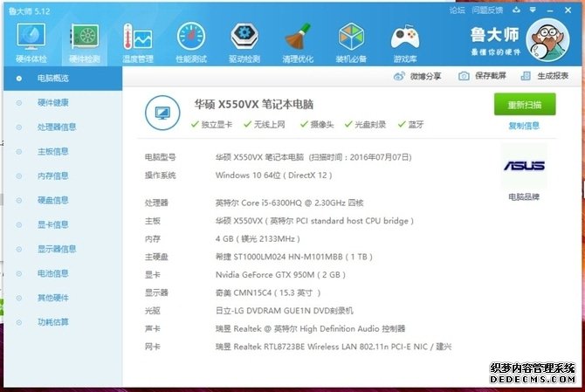The image size is (585, 392).
Task: Open the 游戏库 game library
Action: (x=404, y=42)
